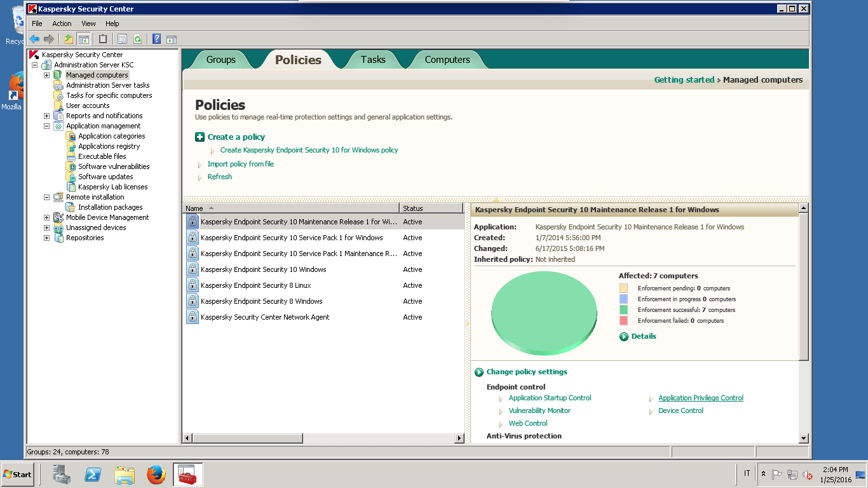Expand the Unassigned devices node
868x488 pixels.
click(x=46, y=227)
